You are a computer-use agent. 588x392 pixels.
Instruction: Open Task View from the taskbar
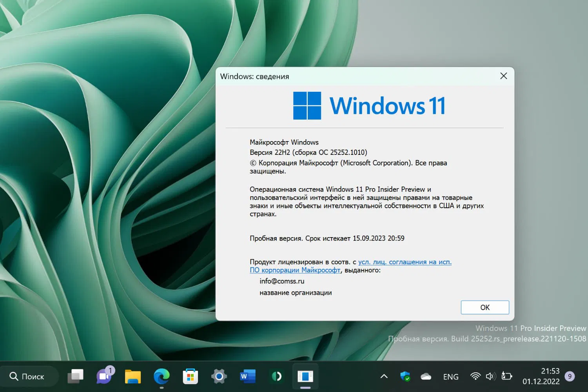76,376
